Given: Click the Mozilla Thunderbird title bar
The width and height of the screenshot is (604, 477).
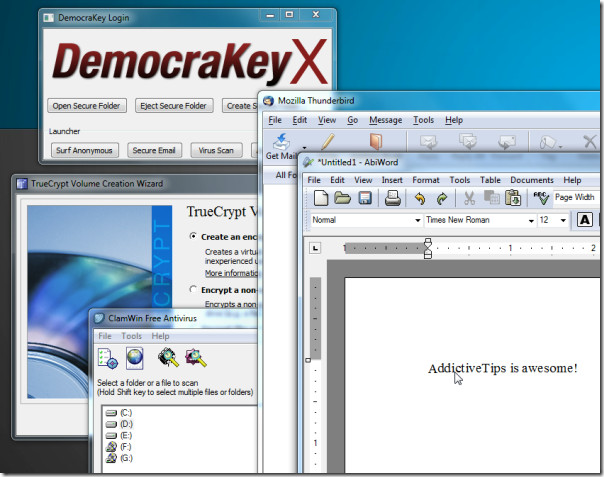Looking at the screenshot, I should [430, 101].
